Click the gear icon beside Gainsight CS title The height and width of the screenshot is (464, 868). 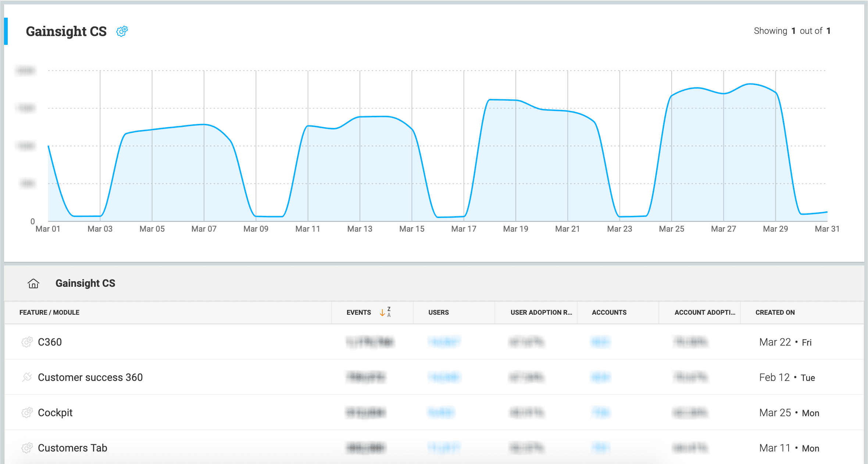122,31
